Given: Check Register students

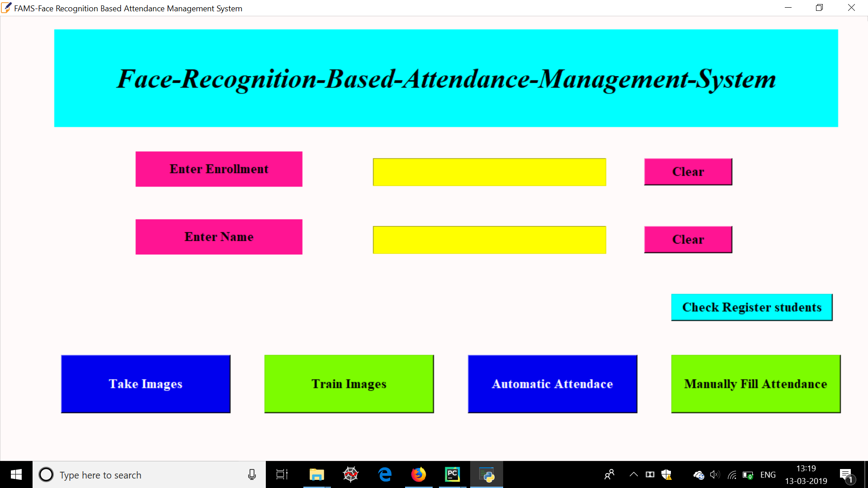Looking at the screenshot, I should [x=751, y=307].
